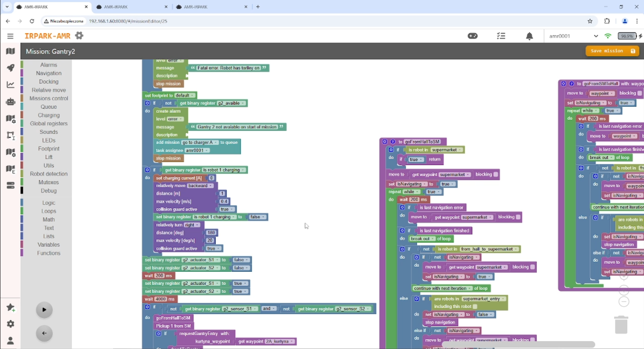Open the hamburger navigation menu
Screen dimensions: 644x349
coord(10,36)
